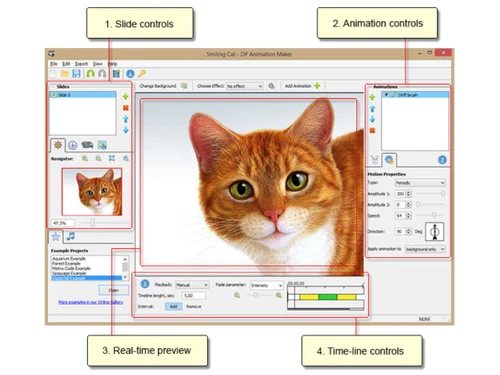Click the interval Remove button
This screenshot has height=375, width=500.
194,306
